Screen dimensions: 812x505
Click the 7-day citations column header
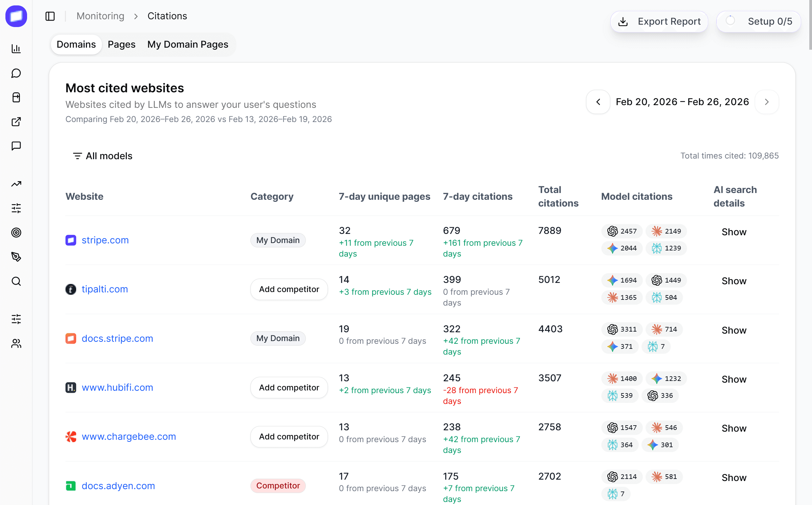(478, 196)
